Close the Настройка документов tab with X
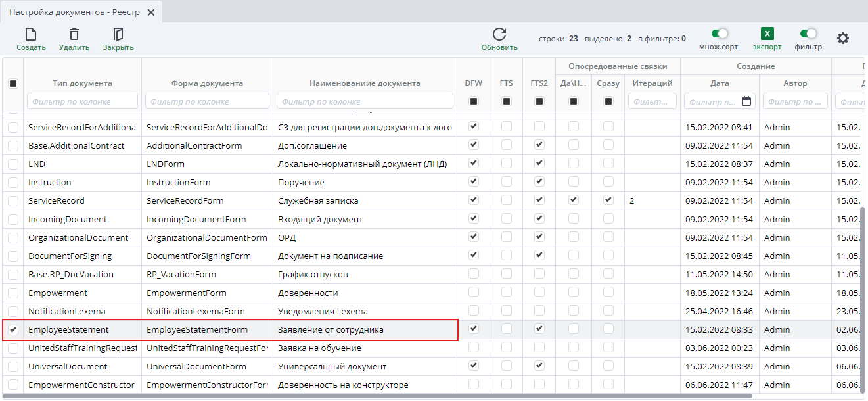This screenshot has height=401, width=868. tap(151, 12)
